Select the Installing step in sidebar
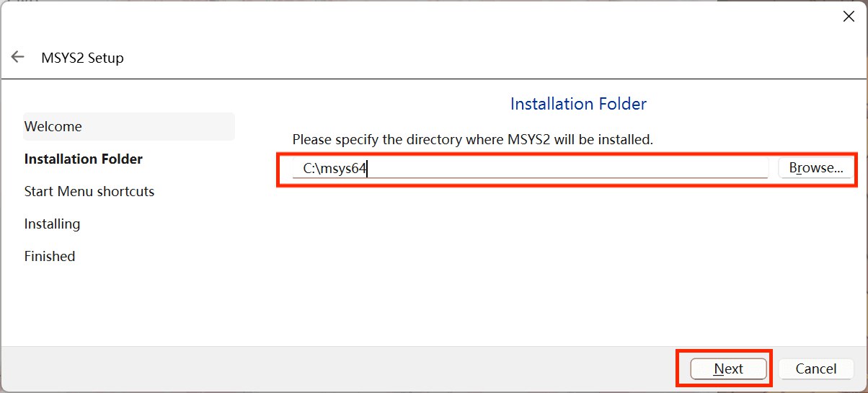This screenshot has width=868, height=393. click(x=52, y=224)
